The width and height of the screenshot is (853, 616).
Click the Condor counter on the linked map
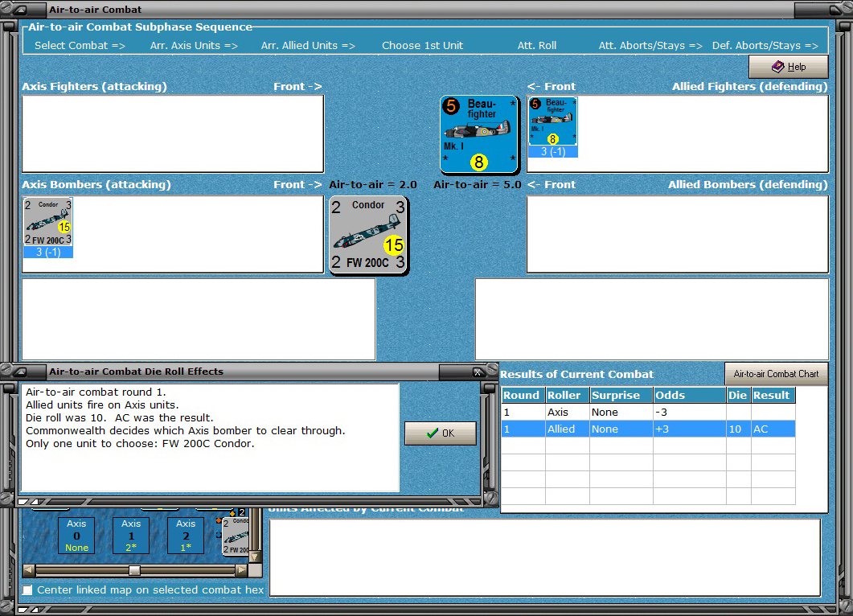[x=235, y=536]
